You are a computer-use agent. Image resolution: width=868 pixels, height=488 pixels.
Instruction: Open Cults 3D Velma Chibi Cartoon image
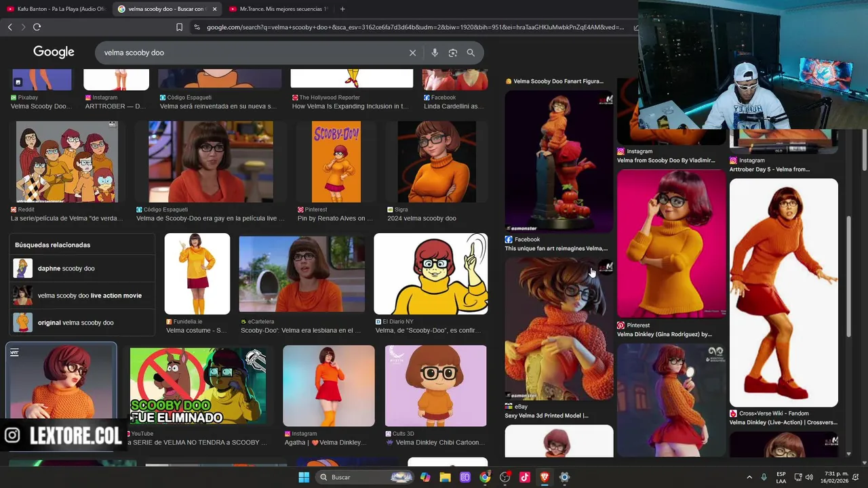tap(435, 386)
